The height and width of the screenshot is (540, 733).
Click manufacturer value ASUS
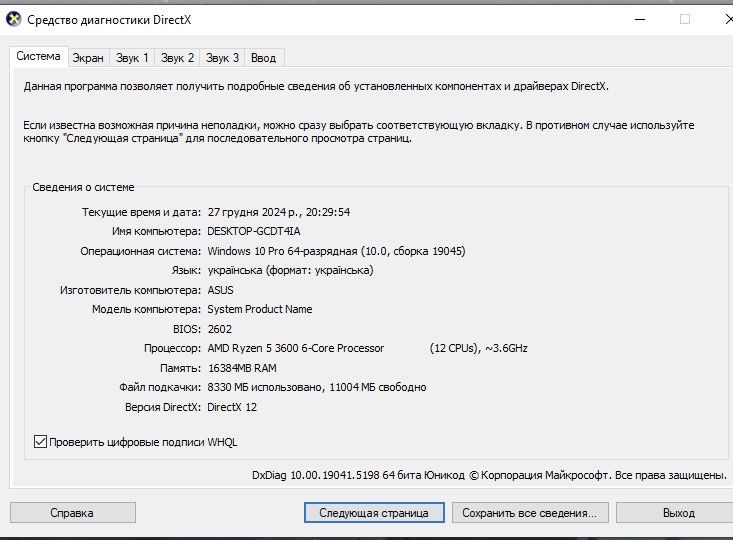(x=220, y=290)
